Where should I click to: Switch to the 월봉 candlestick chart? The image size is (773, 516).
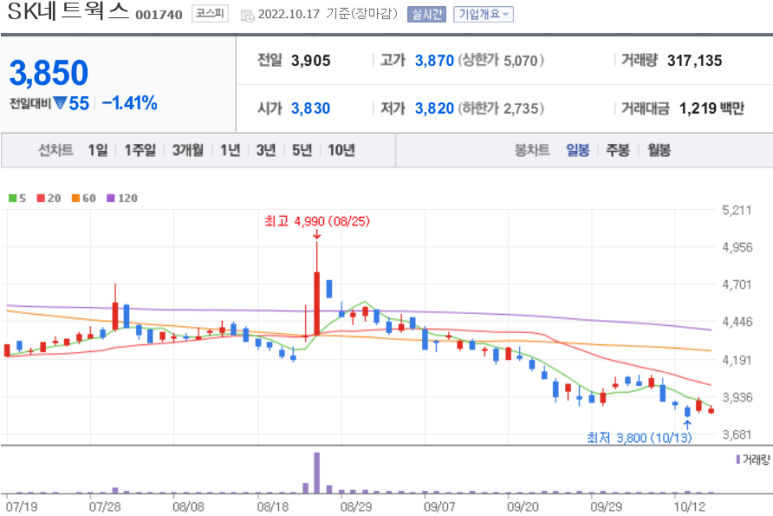pyautogui.click(x=659, y=150)
